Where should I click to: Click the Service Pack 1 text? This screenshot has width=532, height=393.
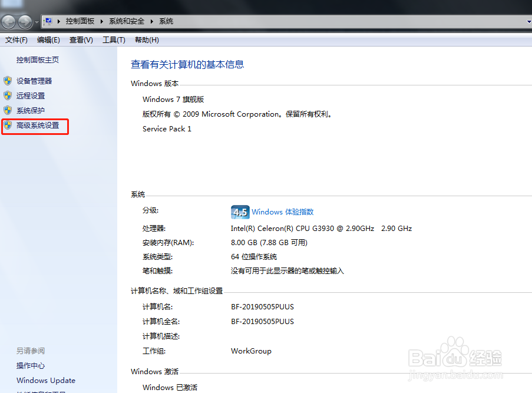(x=167, y=129)
